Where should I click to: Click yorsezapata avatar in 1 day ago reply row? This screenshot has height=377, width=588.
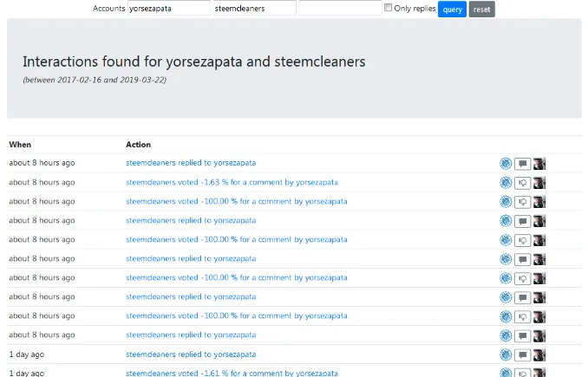539,354
